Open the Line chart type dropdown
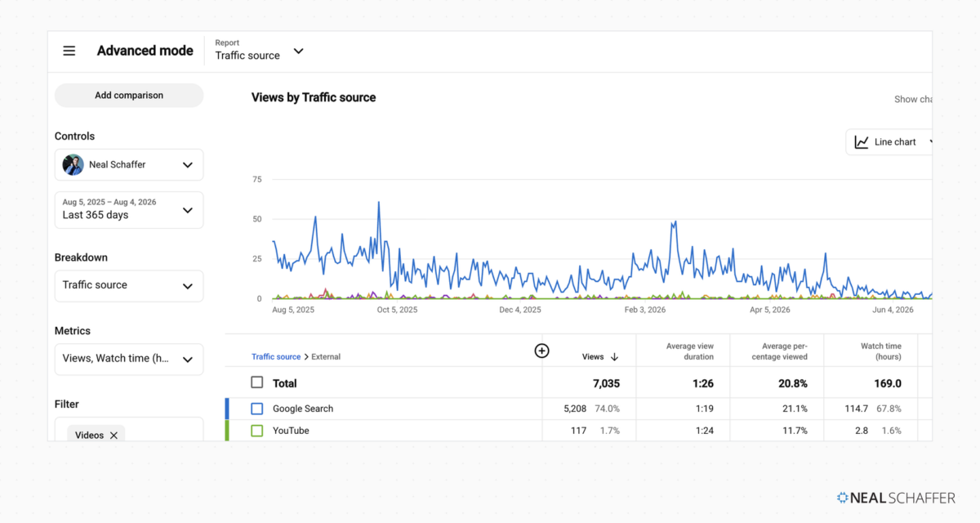Screen dimensions: 980x523 890,142
